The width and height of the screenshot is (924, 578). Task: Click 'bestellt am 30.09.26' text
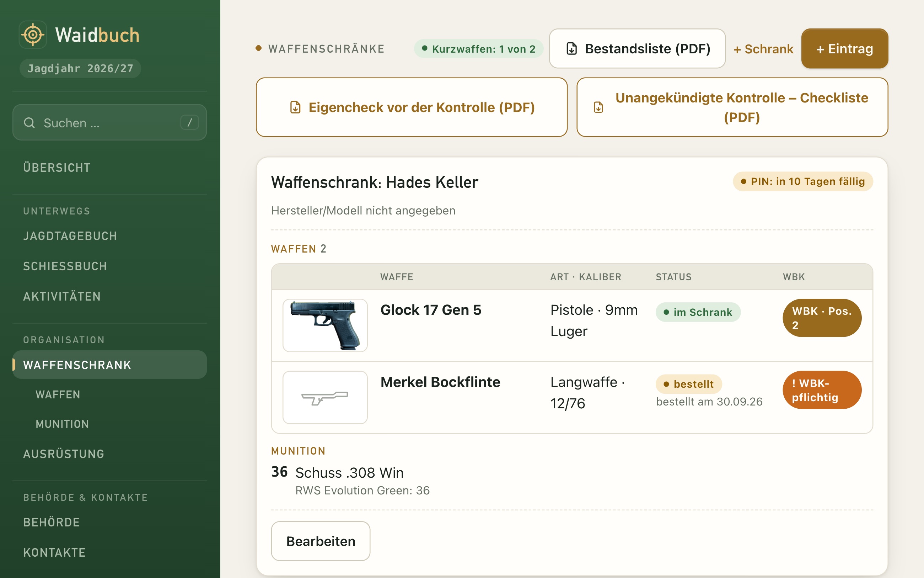(709, 402)
